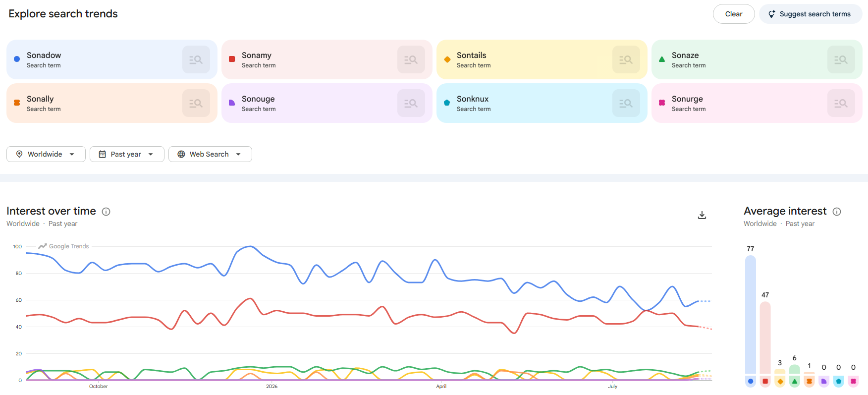
Task: Clear all search terms
Action: pyautogui.click(x=734, y=14)
